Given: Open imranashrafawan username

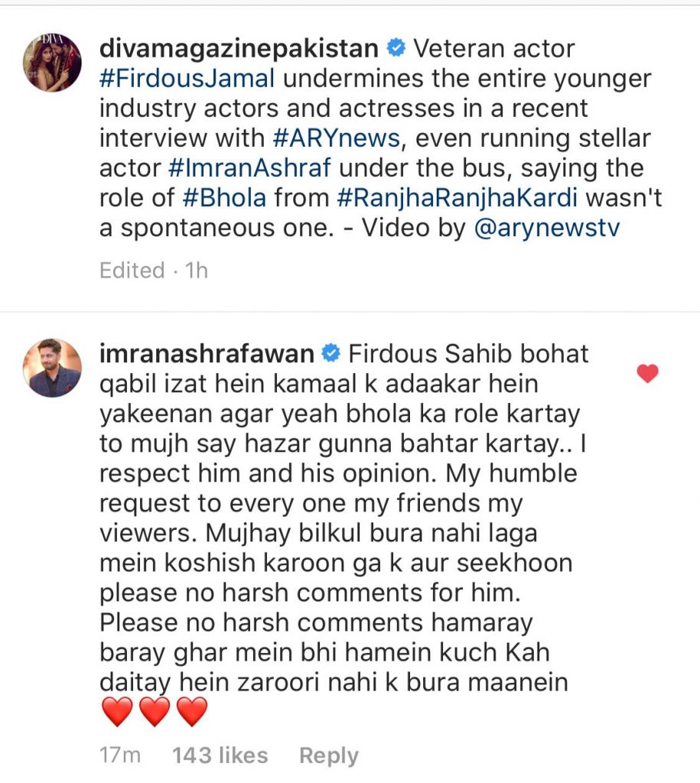Looking at the screenshot, I should click(x=207, y=353).
